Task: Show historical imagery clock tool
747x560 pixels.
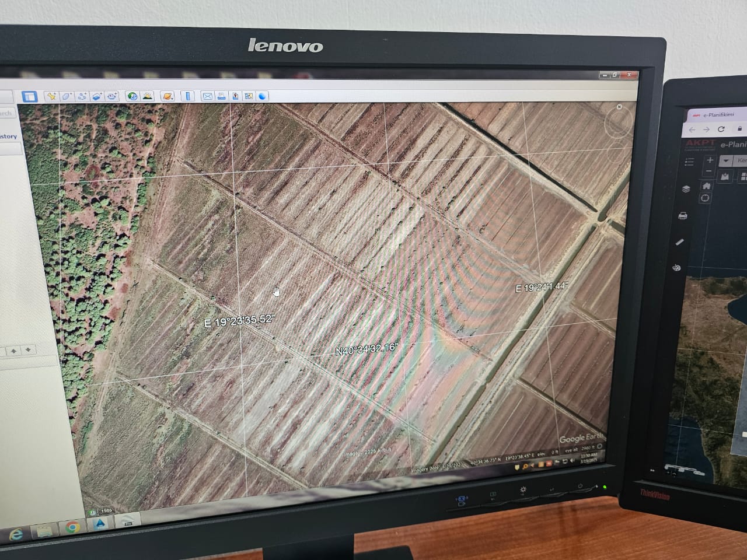Action: 132,96
